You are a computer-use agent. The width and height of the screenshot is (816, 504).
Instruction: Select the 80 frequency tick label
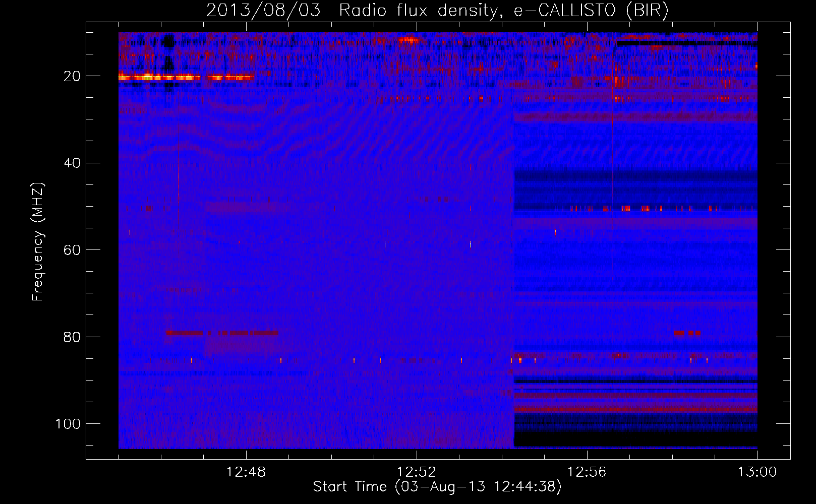coord(72,337)
